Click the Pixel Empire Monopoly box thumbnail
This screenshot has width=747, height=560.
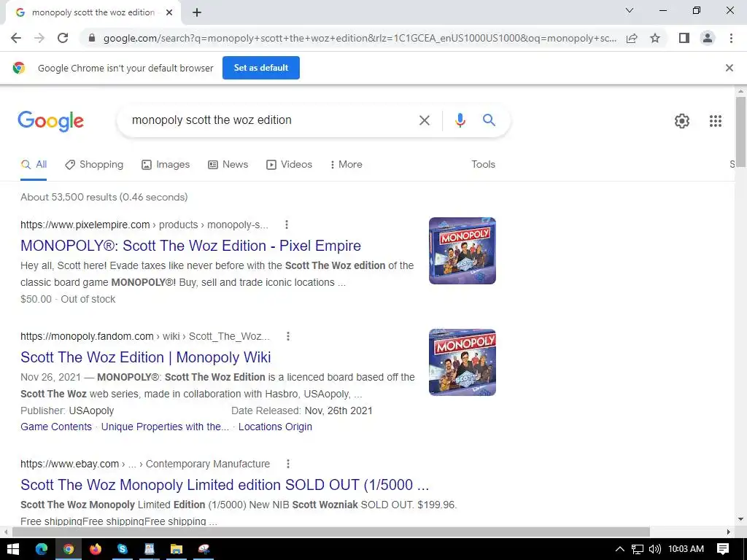(x=462, y=251)
